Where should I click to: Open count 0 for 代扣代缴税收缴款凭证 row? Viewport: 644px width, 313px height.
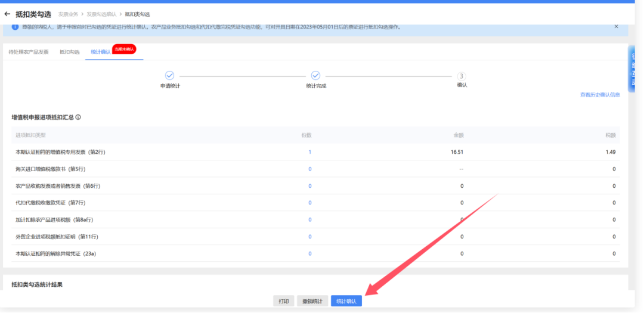309,203
